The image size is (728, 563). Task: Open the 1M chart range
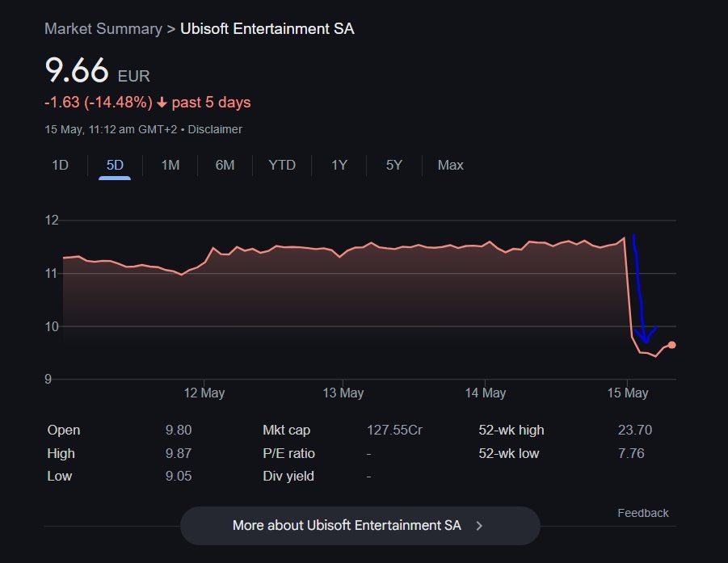coord(170,166)
